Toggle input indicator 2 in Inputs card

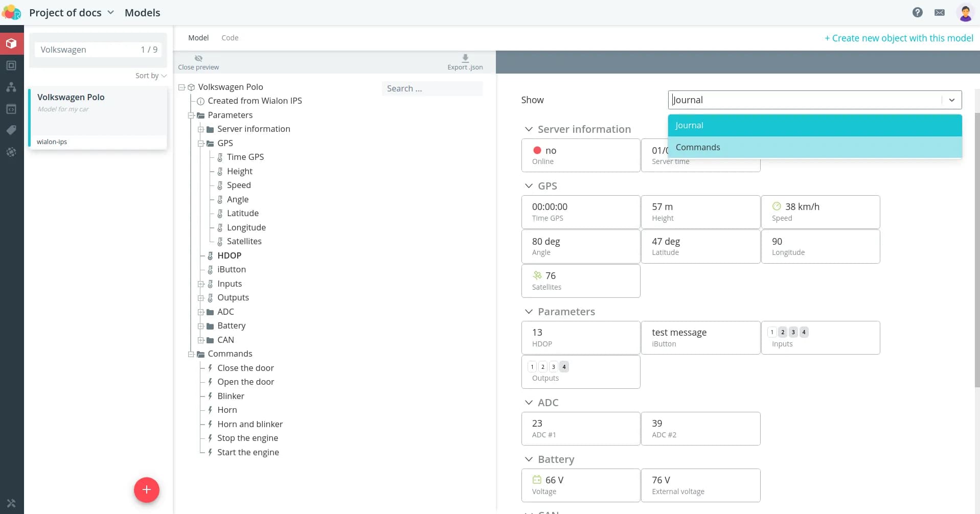782,332
